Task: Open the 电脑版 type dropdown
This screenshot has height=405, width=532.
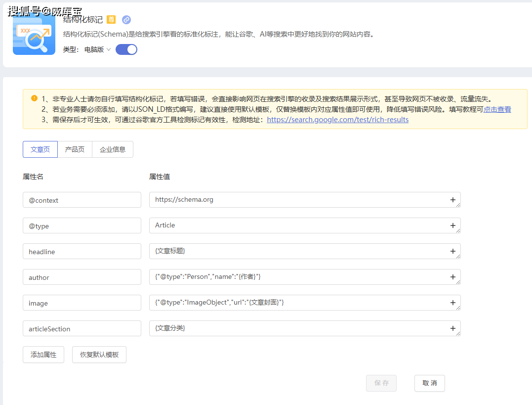Action: click(97, 49)
